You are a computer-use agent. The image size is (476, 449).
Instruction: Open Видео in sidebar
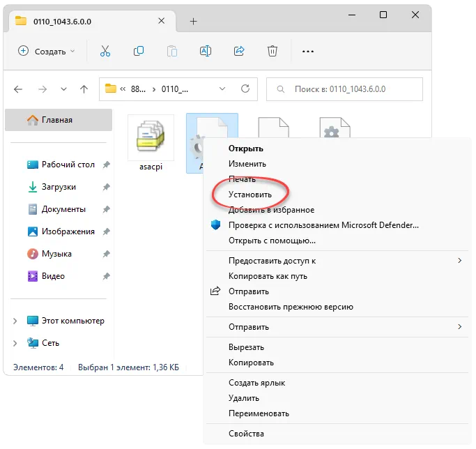(46, 276)
